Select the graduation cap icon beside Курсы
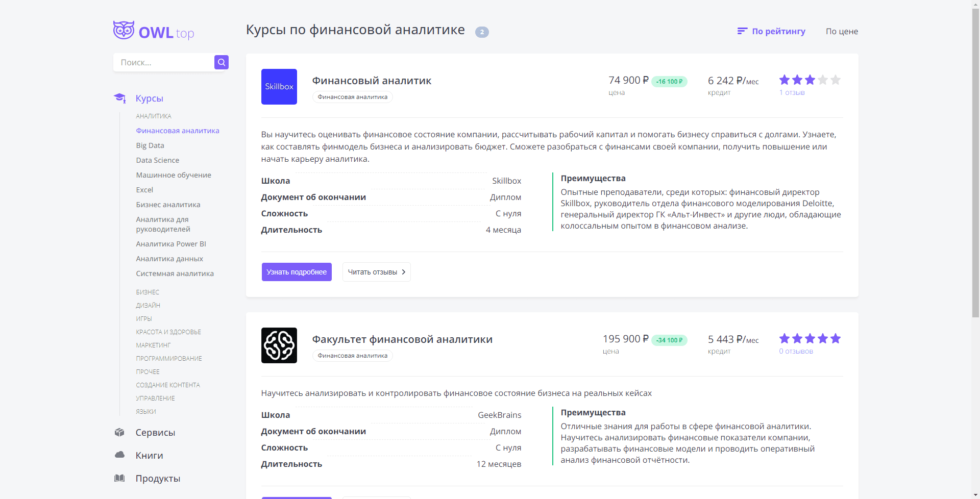 119,98
